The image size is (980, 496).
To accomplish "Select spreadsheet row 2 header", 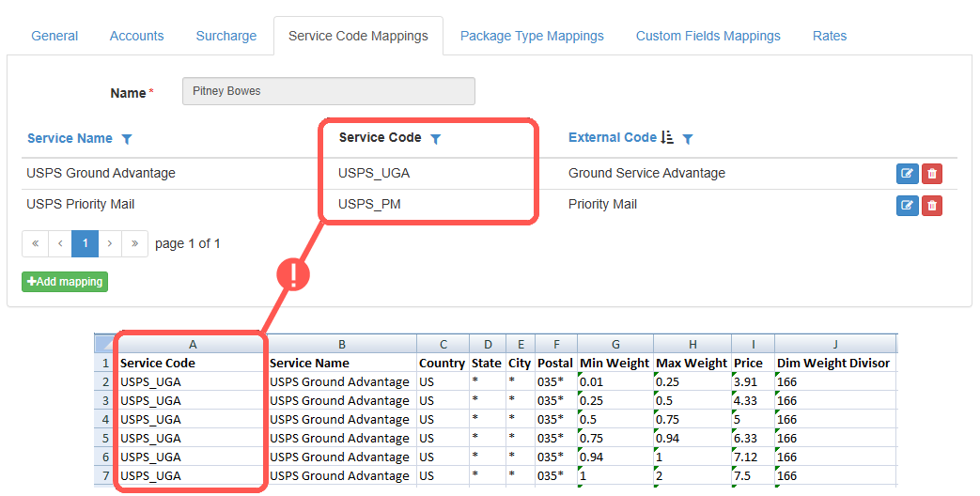I will [x=105, y=381].
